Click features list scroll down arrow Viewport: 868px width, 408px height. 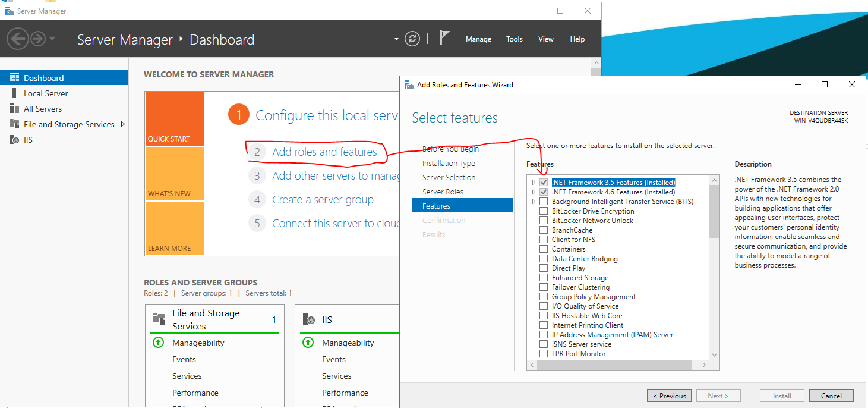714,355
